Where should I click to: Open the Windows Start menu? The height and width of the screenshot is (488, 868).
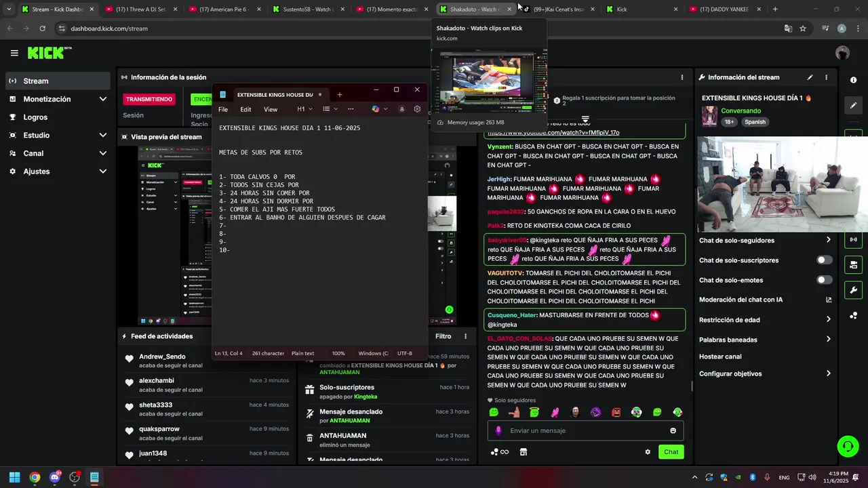tap(14, 477)
